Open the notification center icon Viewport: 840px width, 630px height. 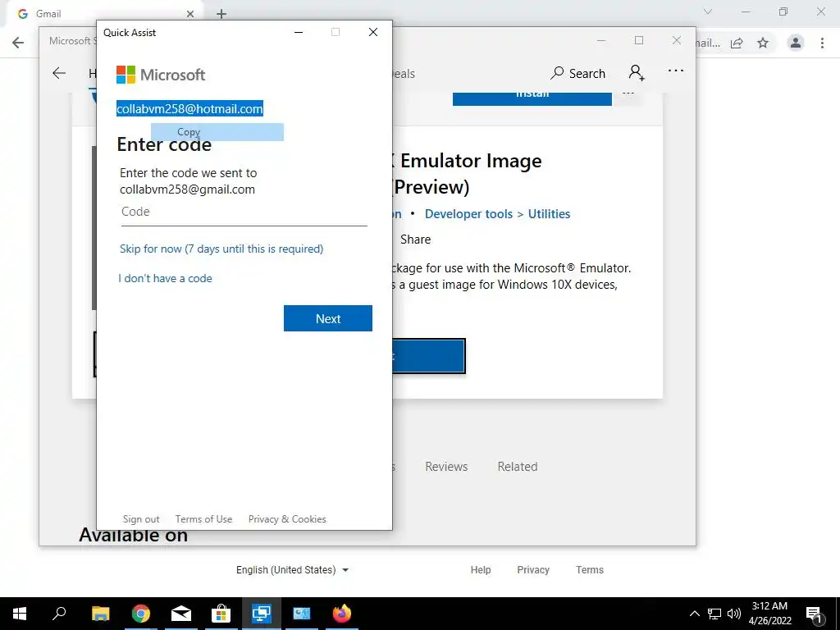point(815,614)
